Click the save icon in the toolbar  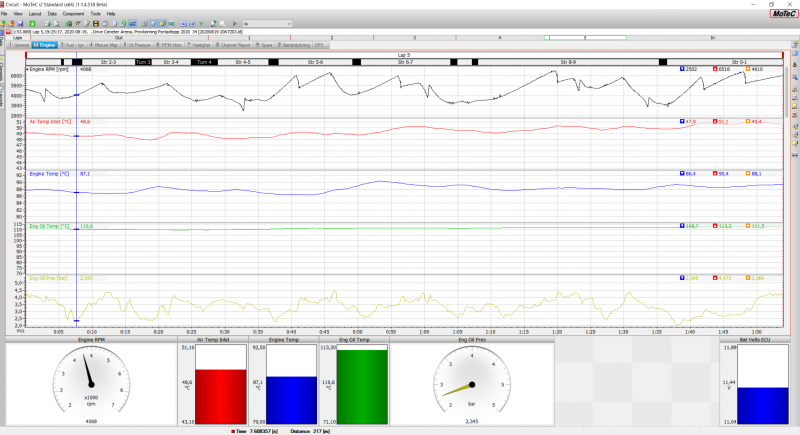(x=20, y=22)
